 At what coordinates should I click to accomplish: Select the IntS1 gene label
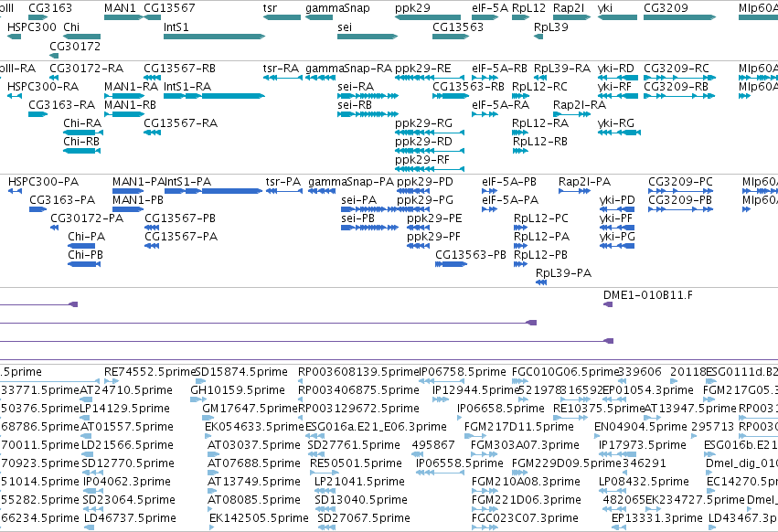pos(176,27)
